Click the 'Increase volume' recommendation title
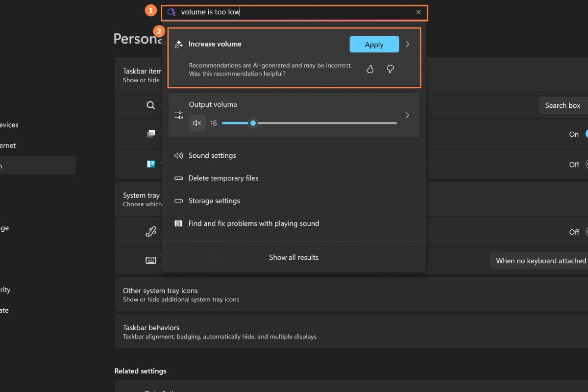Viewport: 588px width, 392px height. coord(215,44)
